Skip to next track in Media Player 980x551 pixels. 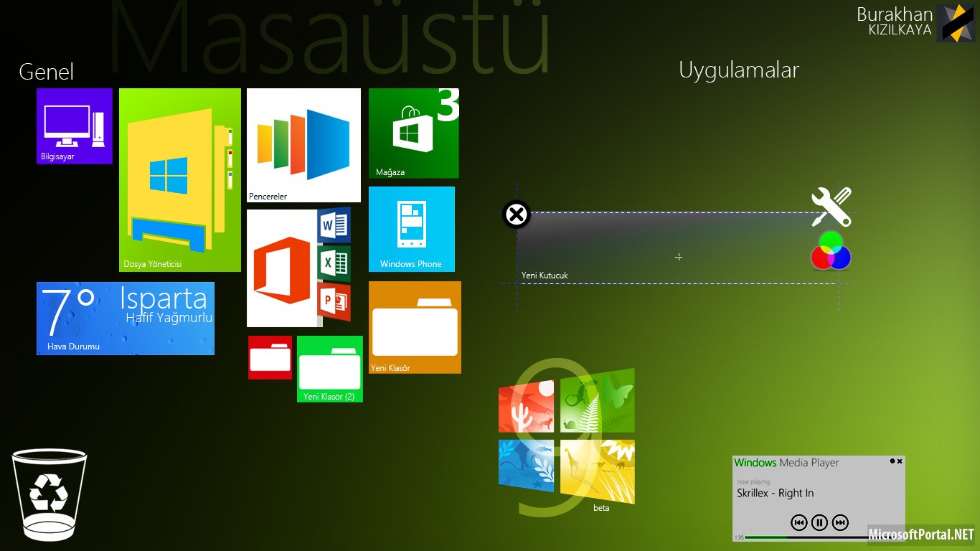[841, 522]
